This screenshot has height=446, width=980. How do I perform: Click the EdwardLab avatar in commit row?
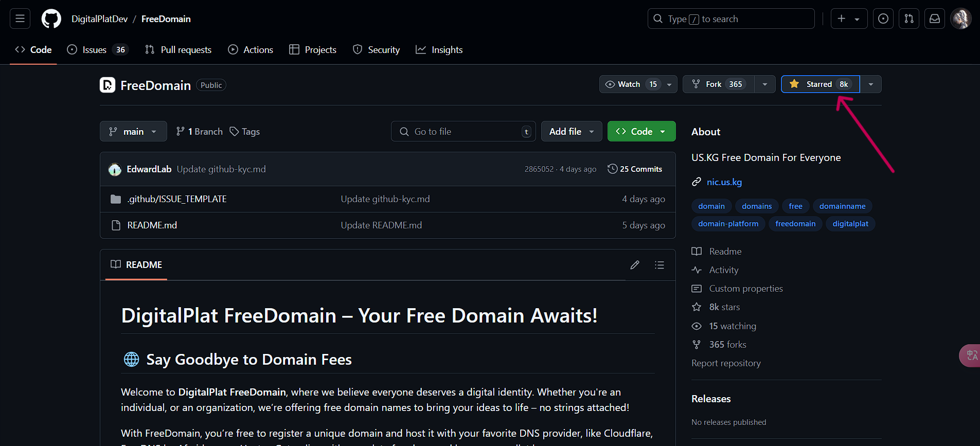[115, 169]
